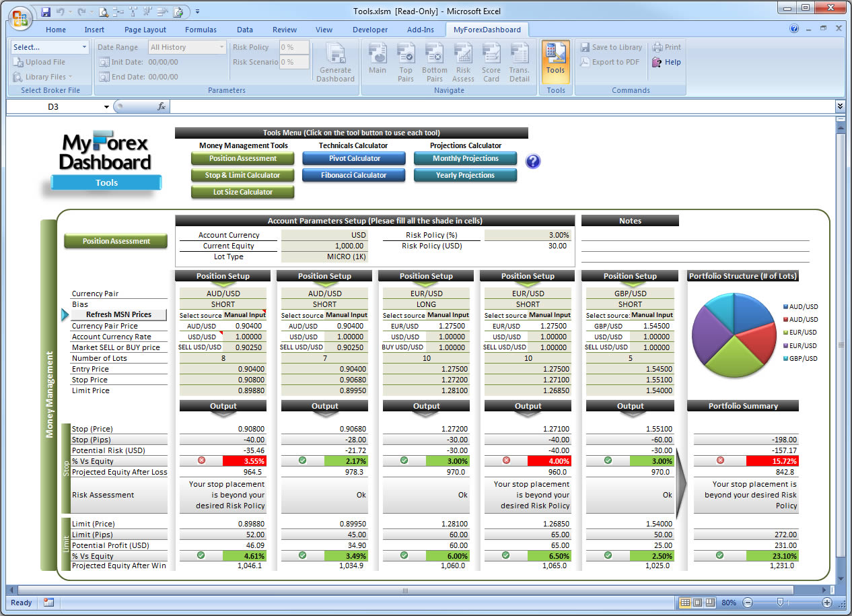Open the Lot Size Calculator tool
Image resolution: width=852 pixels, height=616 pixels.
243,192
